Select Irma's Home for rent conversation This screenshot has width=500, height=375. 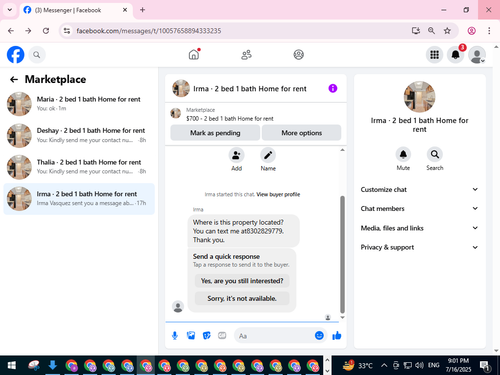pos(79,198)
